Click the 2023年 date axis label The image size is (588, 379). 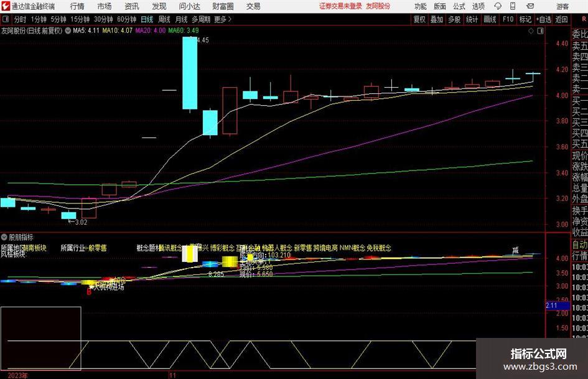click(x=17, y=375)
